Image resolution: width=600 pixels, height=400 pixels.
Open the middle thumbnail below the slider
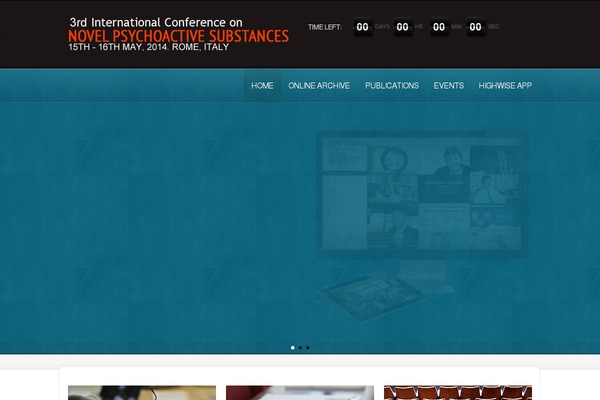pos(299,392)
